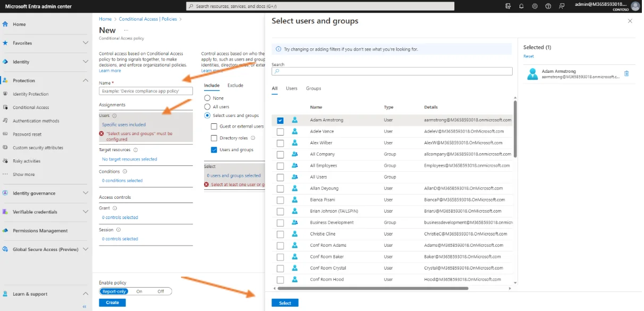Expand the Identity section in sidebar
Screen dimensions: 644x311
point(85,62)
